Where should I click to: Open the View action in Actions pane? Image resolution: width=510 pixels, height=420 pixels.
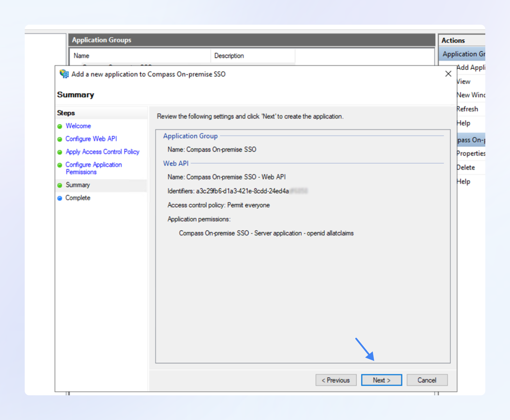coord(464,82)
